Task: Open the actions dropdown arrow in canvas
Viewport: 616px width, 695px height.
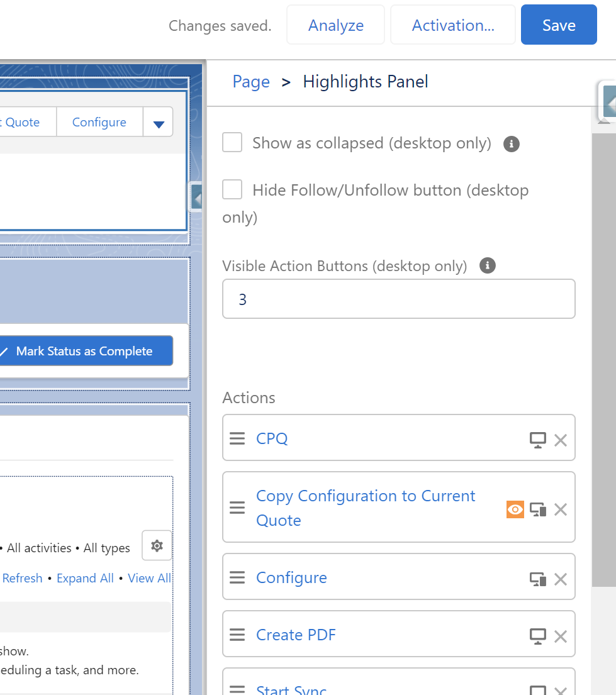Action: [159, 123]
